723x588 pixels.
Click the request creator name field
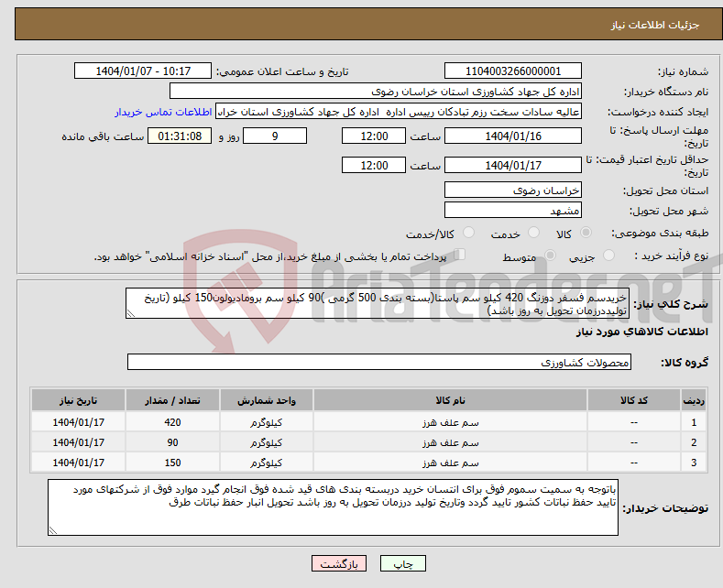pos(399,112)
